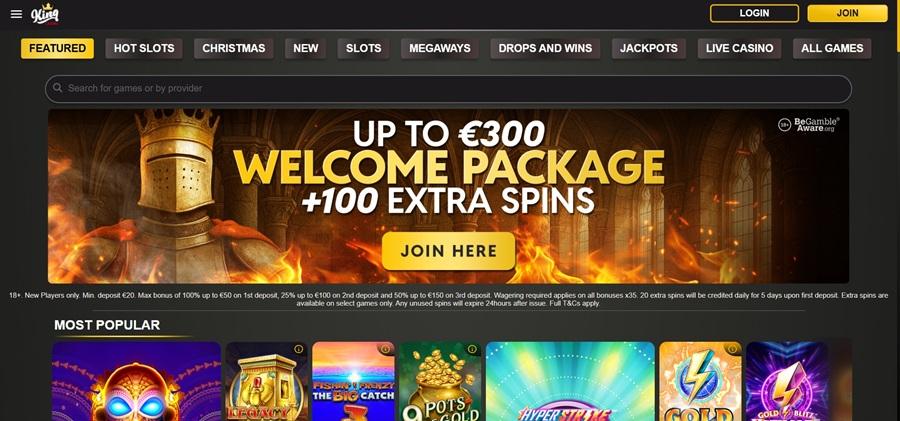Open the Jackpots category
The width and height of the screenshot is (900, 421).
click(x=649, y=48)
